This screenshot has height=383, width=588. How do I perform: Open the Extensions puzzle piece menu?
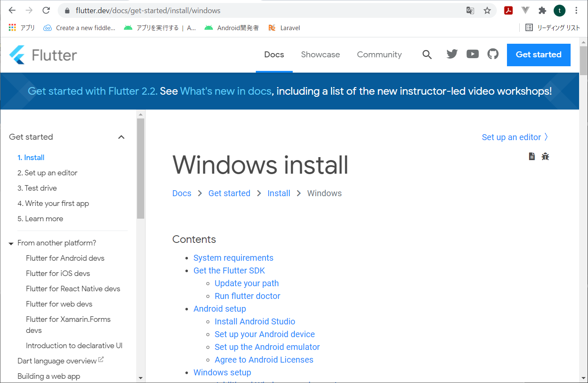point(542,11)
